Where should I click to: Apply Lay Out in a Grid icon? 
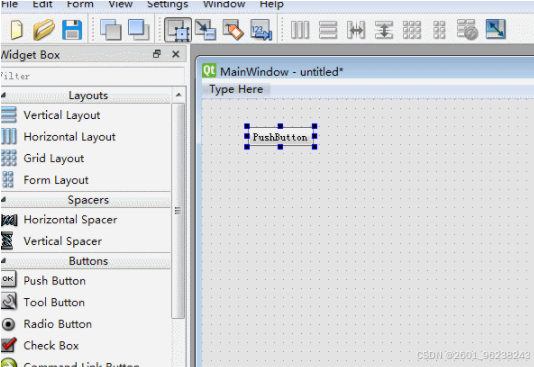[412, 30]
